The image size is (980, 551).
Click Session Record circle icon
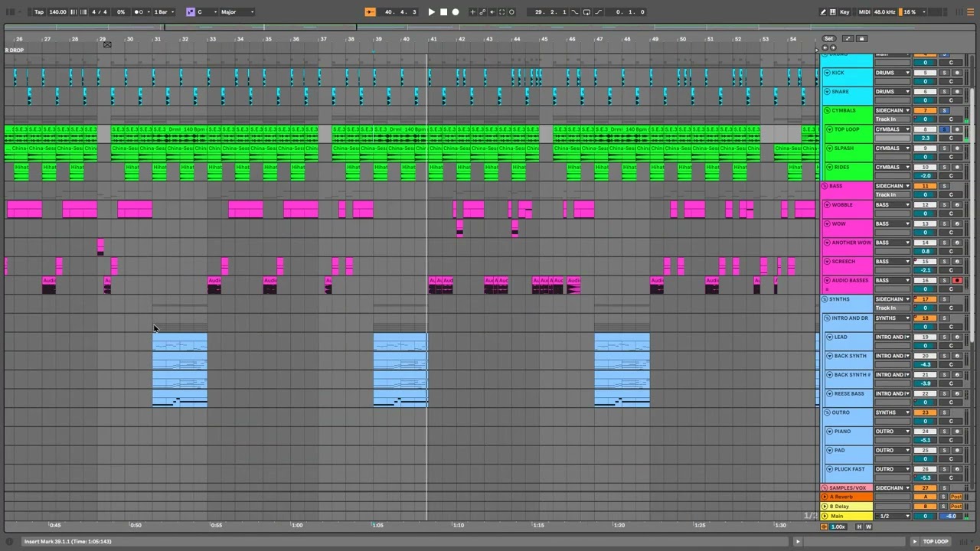tap(512, 11)
